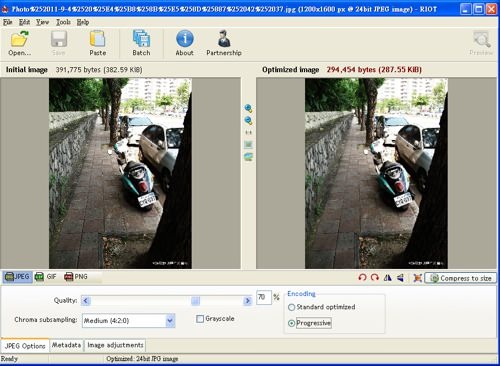This screenshot has width=500, height=366.
Task: Zoom in using the magnifier plus icon
Action: coord(248,108)
